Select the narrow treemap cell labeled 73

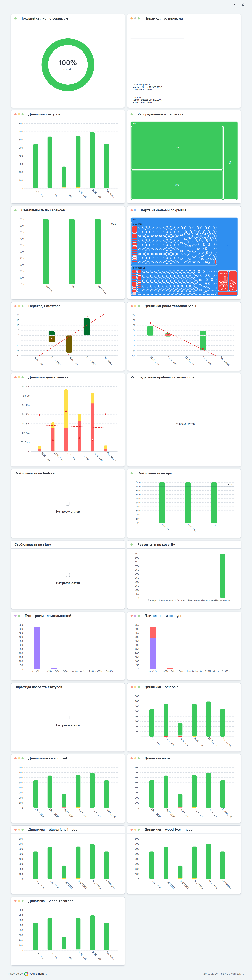tap(230, 163)
